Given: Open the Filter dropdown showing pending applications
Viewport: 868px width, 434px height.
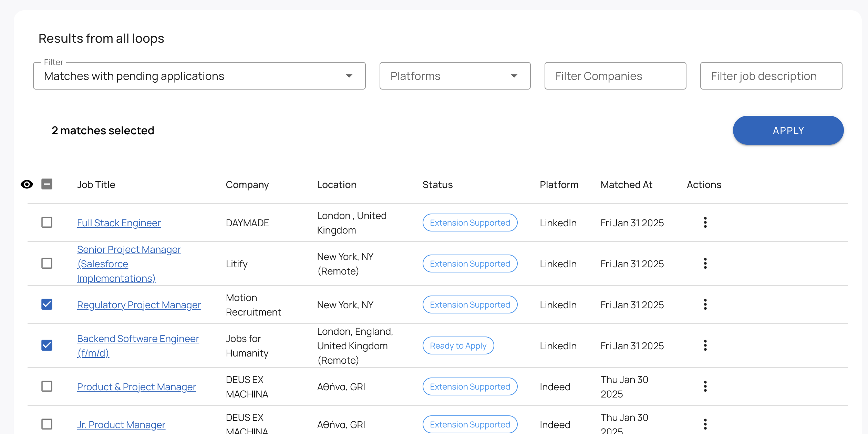Looking at the screenshot, I should 199,76.
